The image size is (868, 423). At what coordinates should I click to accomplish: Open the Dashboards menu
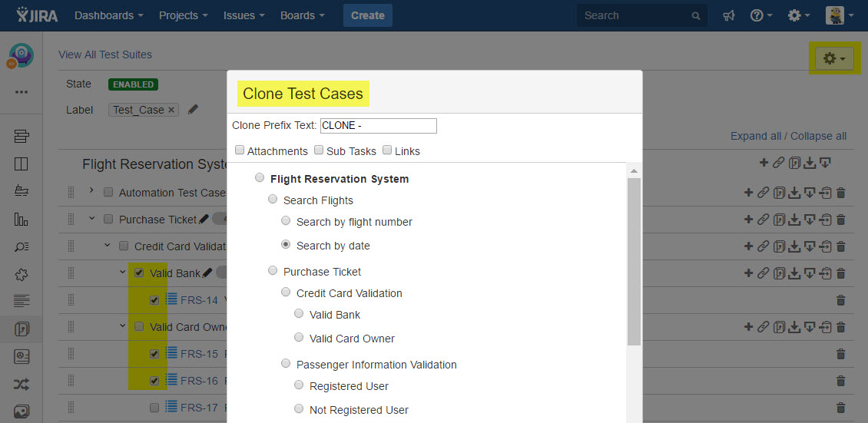[x=108, y=15]
